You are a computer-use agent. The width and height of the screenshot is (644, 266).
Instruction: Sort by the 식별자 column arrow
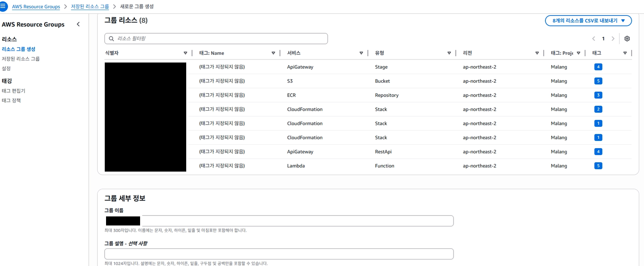[185, 53]
